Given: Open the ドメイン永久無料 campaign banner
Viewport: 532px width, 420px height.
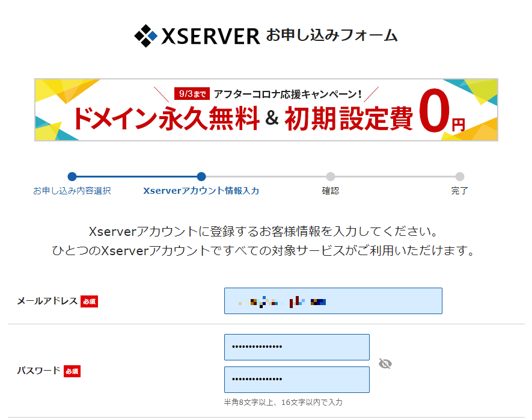Looking at the screenshot, I should (266, 110).
